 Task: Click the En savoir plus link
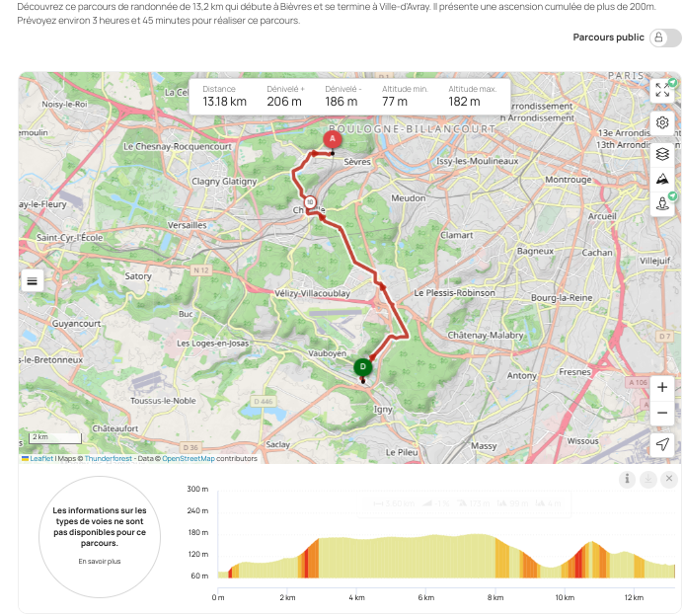pos(100,562)
